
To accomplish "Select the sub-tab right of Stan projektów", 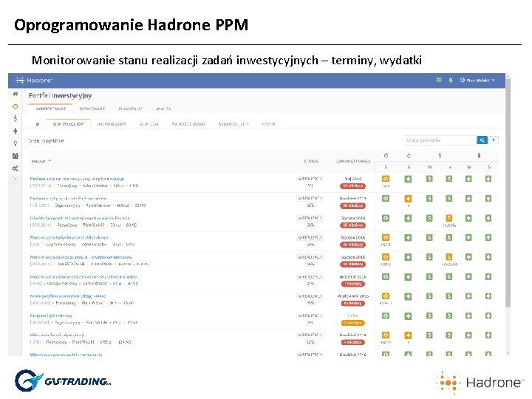I will [112, 124].
